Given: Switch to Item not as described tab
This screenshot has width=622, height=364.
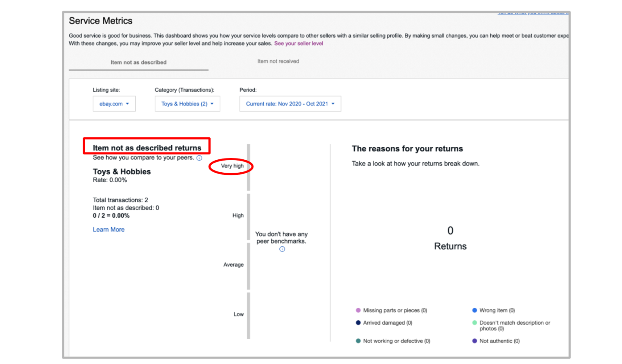Looking at the screenshot, I should (138, 62).
